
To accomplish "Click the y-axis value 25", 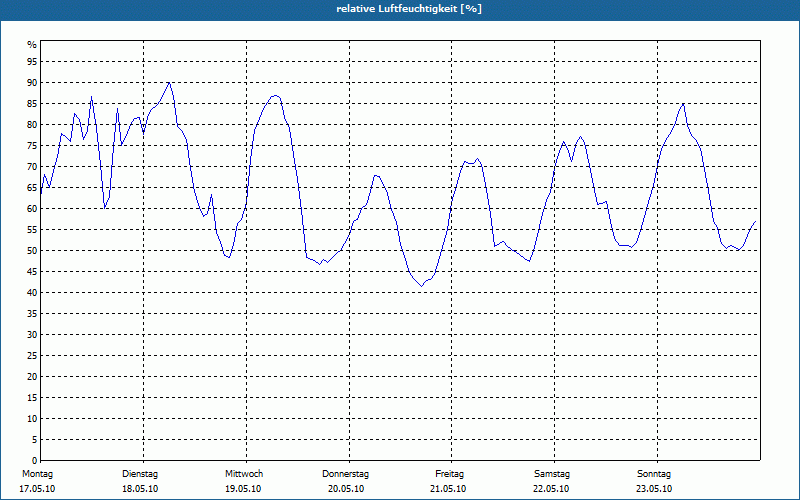I will [x=32, y=356].
